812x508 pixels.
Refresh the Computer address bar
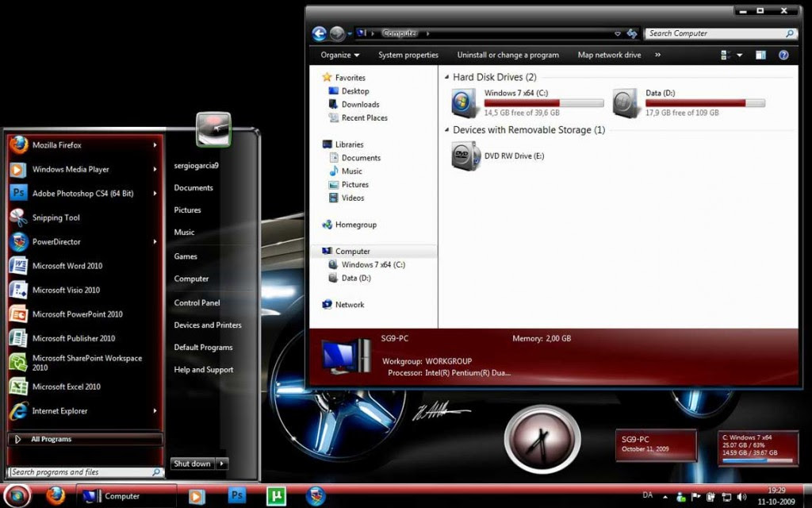632,33
